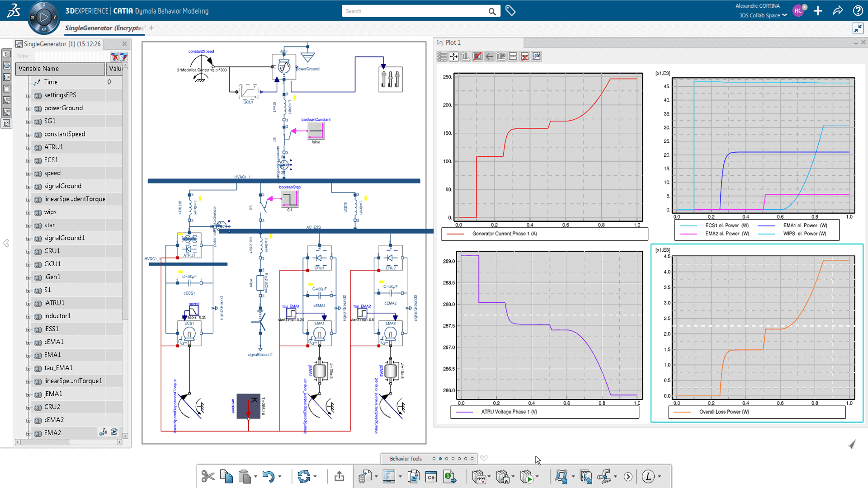The height and width of the screenshot is (488, 868).
Task: Select the Plot 1 tab
Action: pyautogui.click(x=453, y=42)
